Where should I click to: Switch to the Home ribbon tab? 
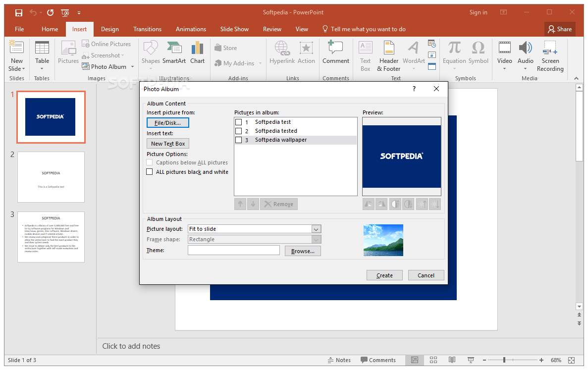click(x=50, y=29)
